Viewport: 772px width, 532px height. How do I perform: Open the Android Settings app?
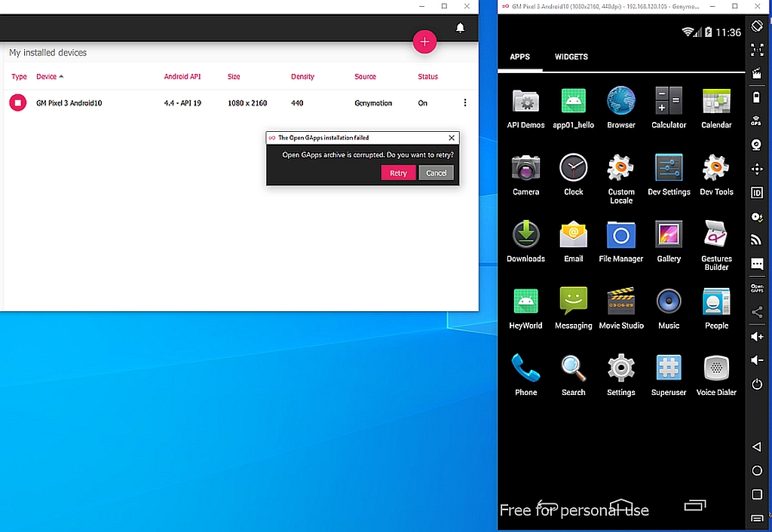coord(621,375)
